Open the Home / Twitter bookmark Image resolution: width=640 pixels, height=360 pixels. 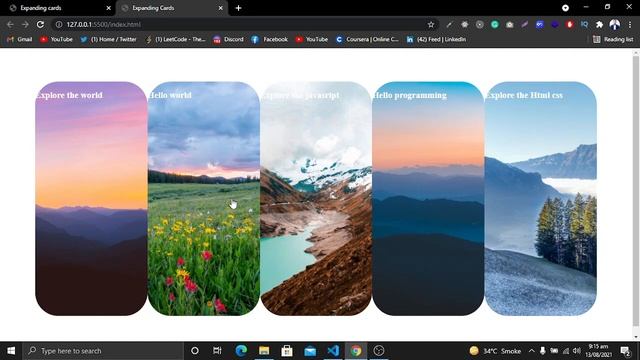[x=109, y=39]
